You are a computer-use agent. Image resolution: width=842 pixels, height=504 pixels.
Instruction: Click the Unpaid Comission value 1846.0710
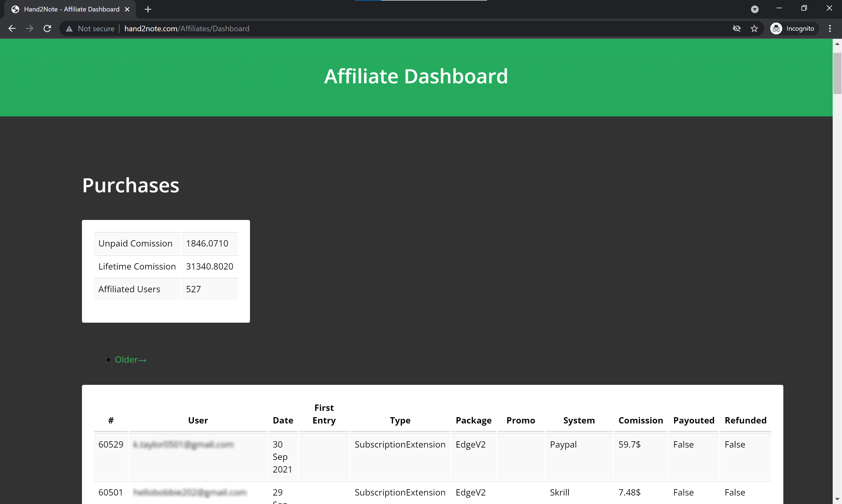coord(207,244)
